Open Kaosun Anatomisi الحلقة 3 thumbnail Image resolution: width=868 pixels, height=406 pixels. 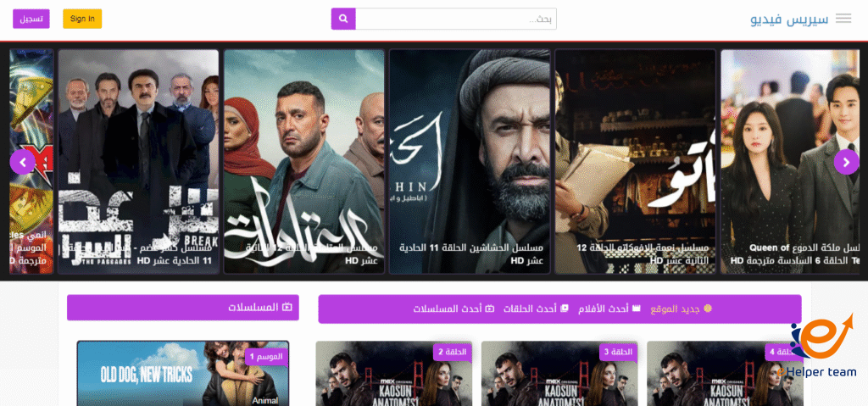point(559,373)
